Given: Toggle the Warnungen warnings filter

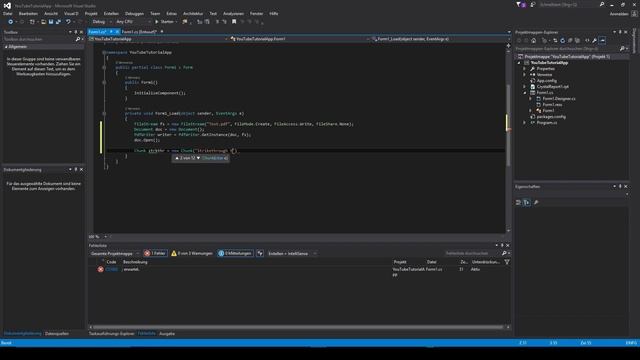Looking at the screenshot, I should pyautogui.click(x=192, y=253).
